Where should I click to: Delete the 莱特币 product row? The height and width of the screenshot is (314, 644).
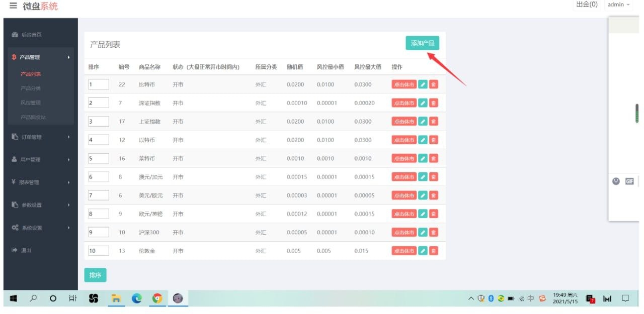point(433,158)
